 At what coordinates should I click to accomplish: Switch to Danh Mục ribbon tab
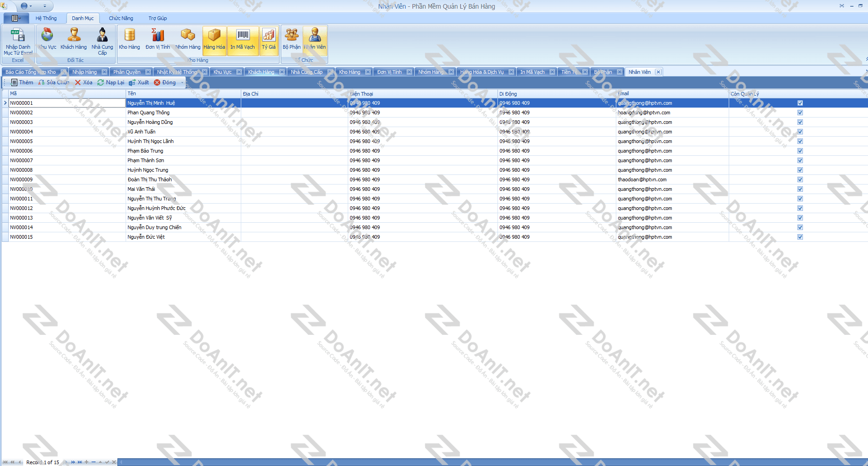point(83,18)
